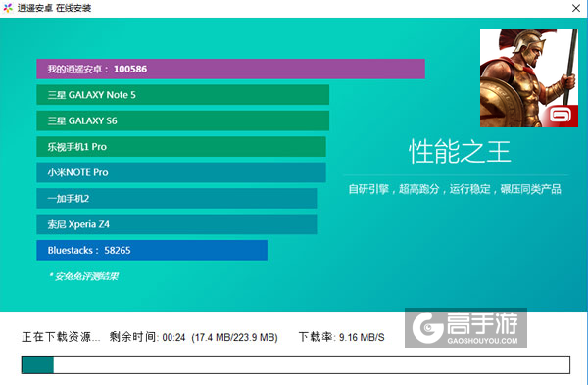Click the 剩余时间 00:24 text
The image size is (588, 385).
pos(147,337)
